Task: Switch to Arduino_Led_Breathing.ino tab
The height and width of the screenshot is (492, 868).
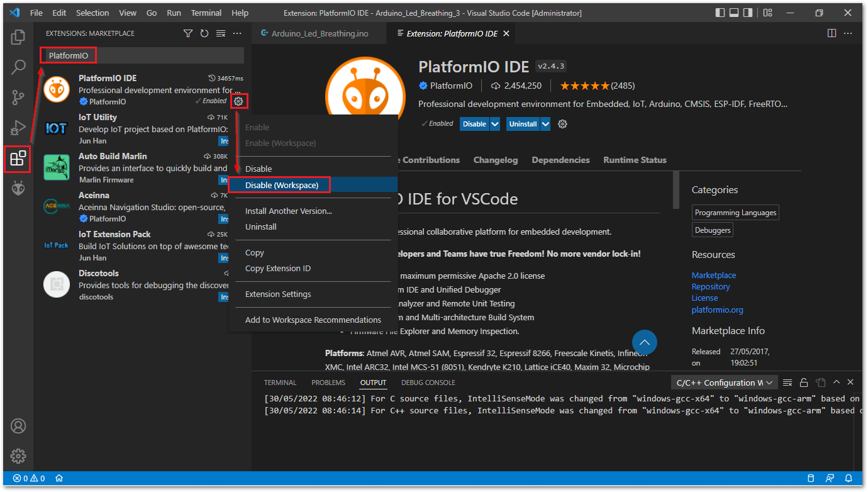Action: coord(320,33)
